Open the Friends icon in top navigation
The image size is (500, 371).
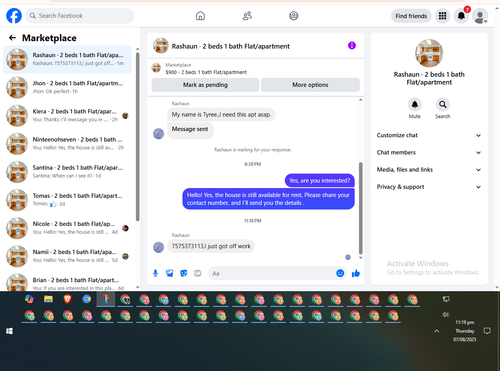[x=247, y=16]
